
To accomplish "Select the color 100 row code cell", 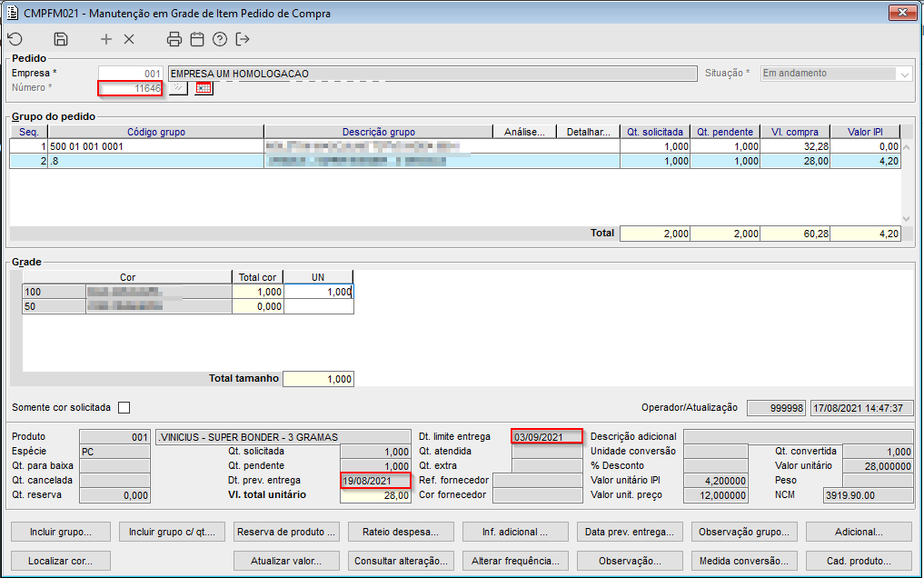I will (55, 292).
